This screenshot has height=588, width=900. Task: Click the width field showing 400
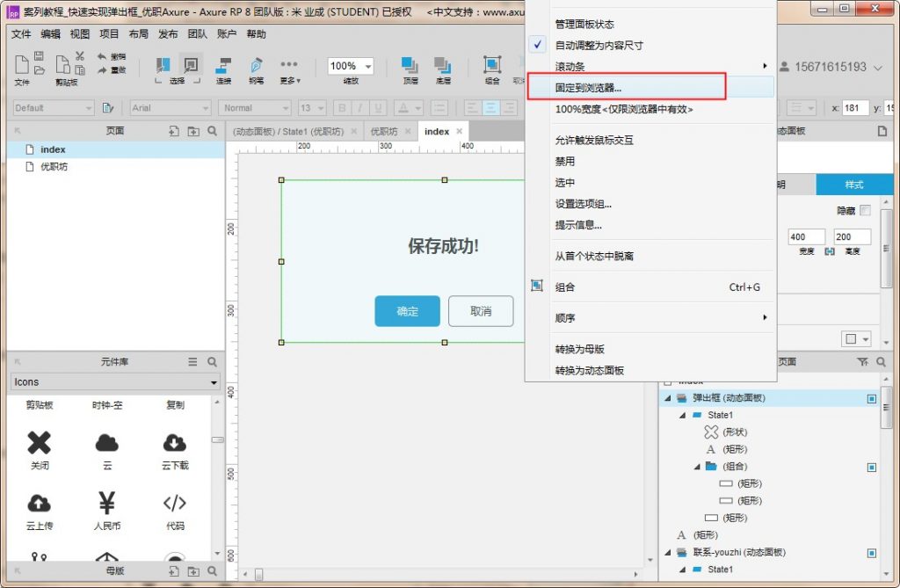click(805, 237)
